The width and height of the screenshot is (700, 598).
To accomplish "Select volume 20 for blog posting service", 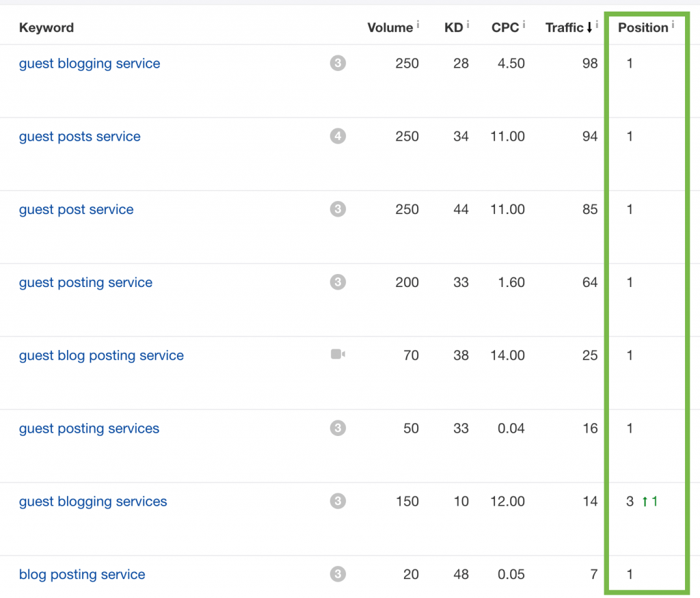I will (x=411, y=574).
